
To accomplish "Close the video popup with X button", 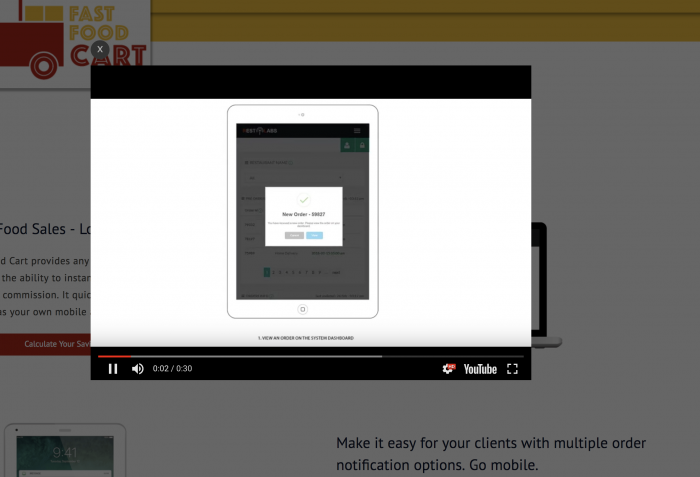I will click(x=100, y=50).
